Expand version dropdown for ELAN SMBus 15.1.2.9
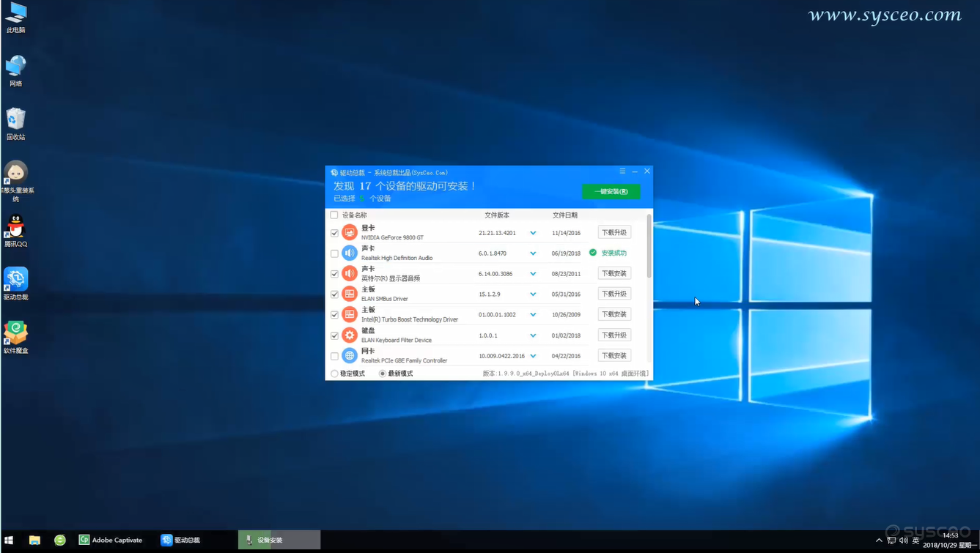This screenshot has width=980, height=553. 533,294
